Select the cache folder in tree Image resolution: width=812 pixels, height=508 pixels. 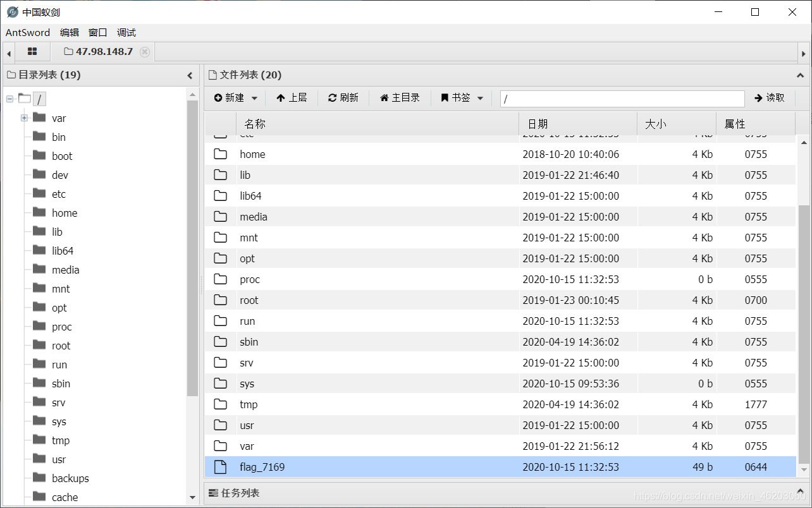[x=65, y=497]
